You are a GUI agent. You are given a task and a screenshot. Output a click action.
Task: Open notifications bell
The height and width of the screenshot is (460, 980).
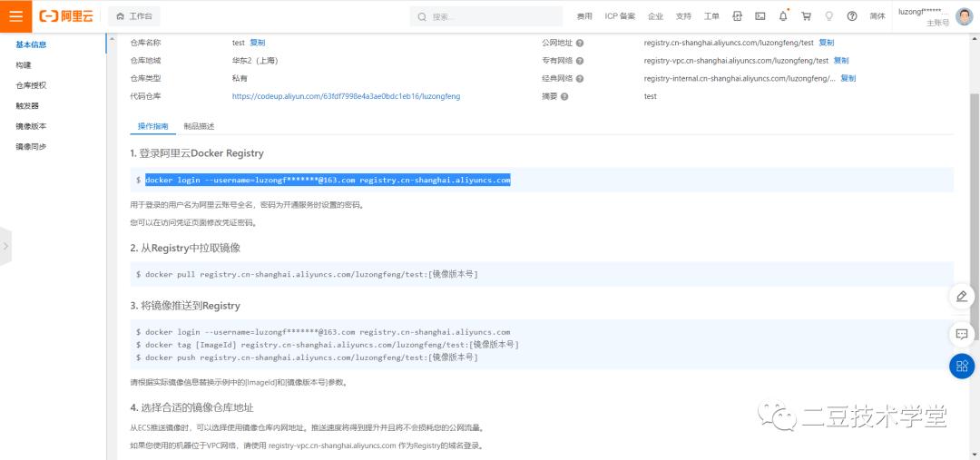(783, 17)
